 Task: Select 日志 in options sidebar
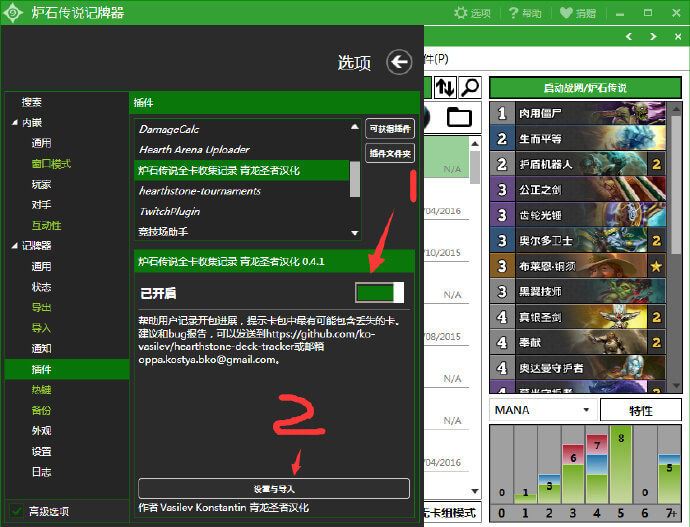click(41, 472)
